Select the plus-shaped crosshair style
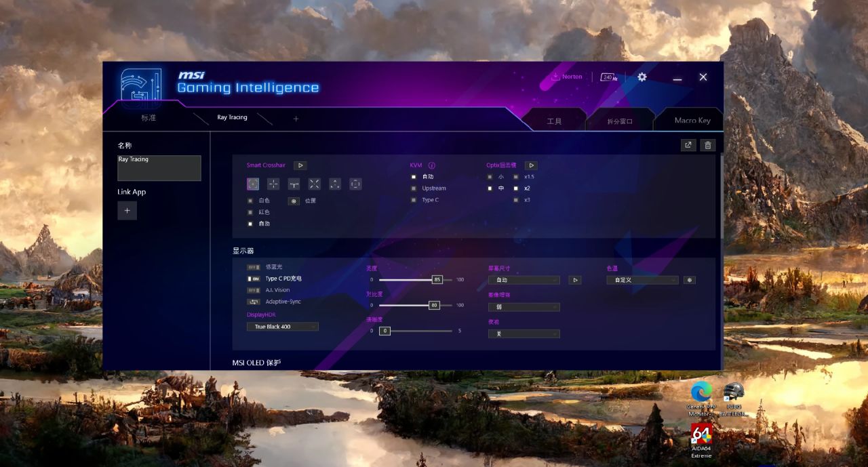Viewport: 868px width, 467px height. 273,184
